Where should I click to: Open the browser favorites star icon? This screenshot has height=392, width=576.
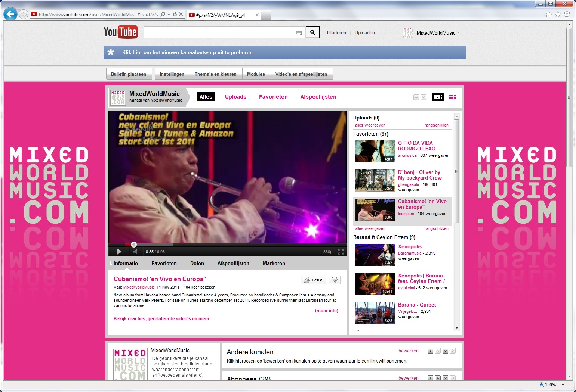[x=558, y=14]
